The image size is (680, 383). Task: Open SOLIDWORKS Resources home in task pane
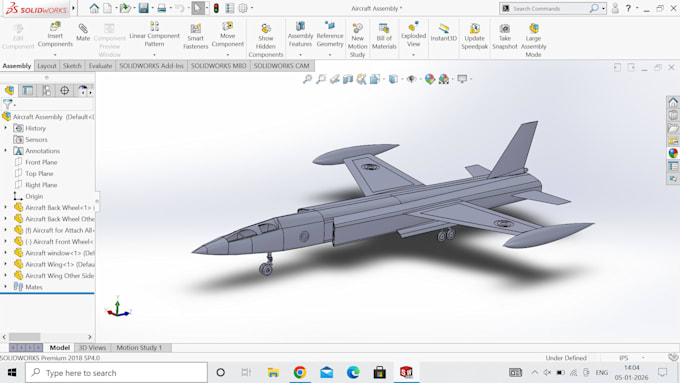tap(673, 102)
